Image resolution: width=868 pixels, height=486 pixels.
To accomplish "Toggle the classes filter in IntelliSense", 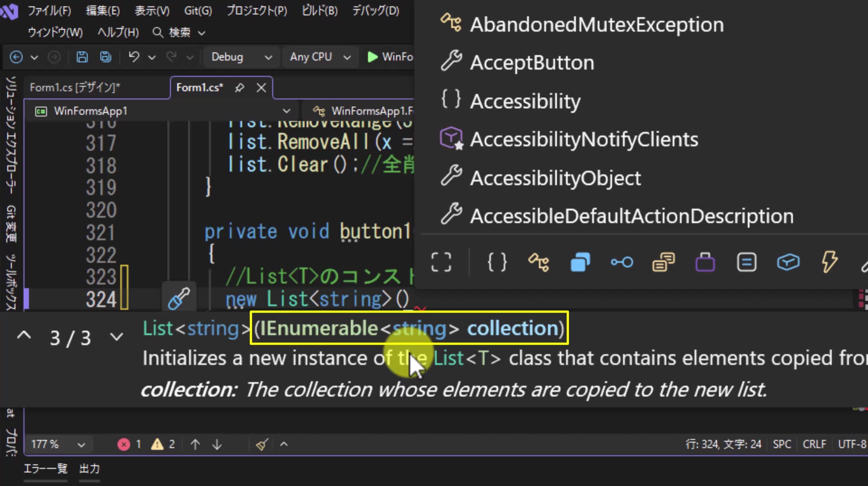I will point(539,262).
